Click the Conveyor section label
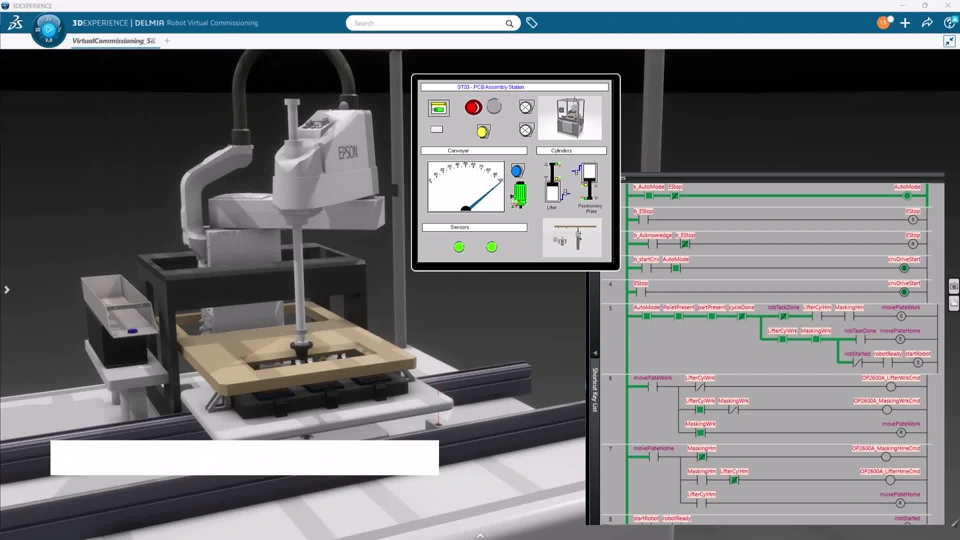 click(458, 151)
